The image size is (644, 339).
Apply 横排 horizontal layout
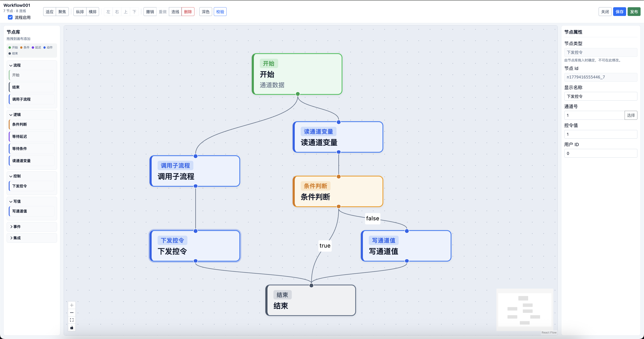click(x=92, y=12)
